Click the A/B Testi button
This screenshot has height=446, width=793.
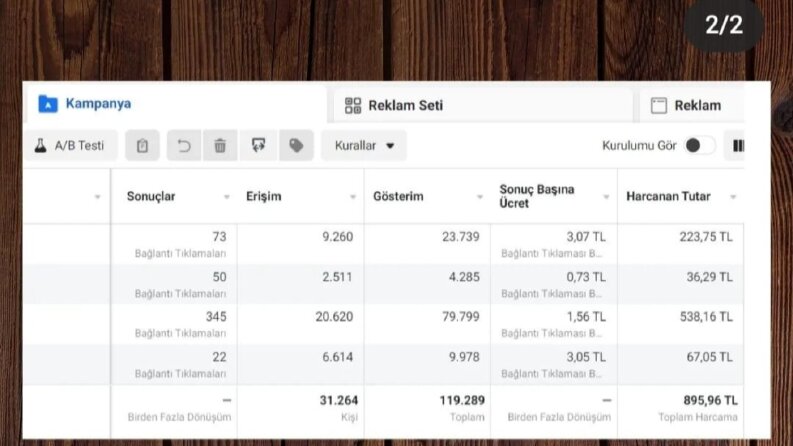tap(70, 146)
